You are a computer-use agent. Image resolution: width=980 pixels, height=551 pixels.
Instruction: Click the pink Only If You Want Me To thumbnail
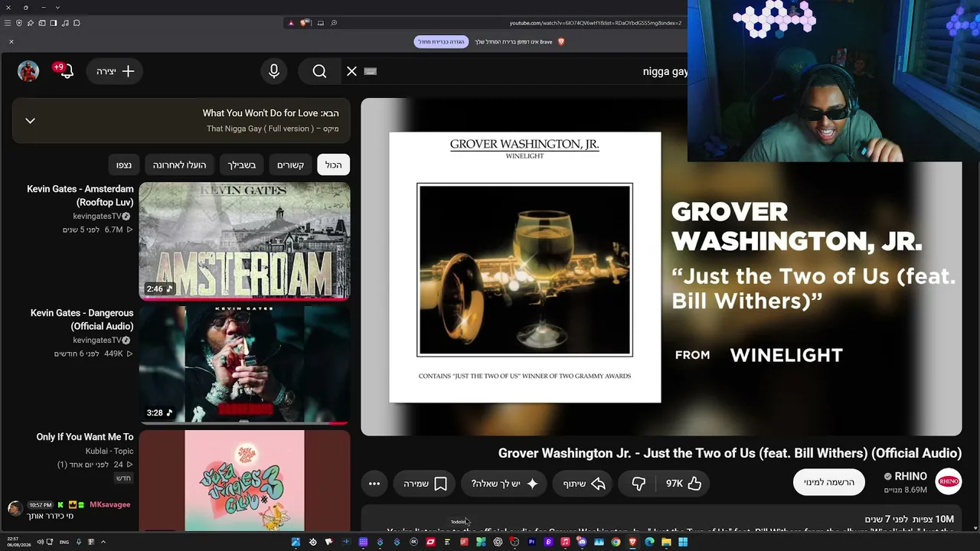pos(244,481)
